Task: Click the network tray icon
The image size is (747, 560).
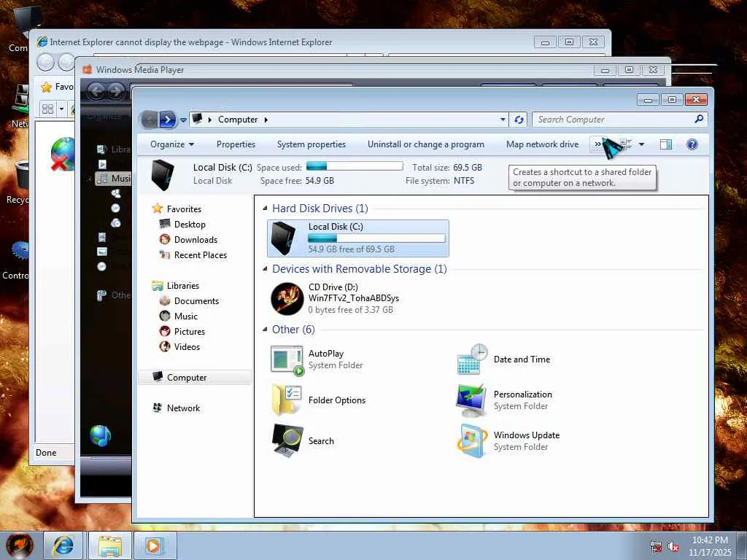Action: [656, 547]
